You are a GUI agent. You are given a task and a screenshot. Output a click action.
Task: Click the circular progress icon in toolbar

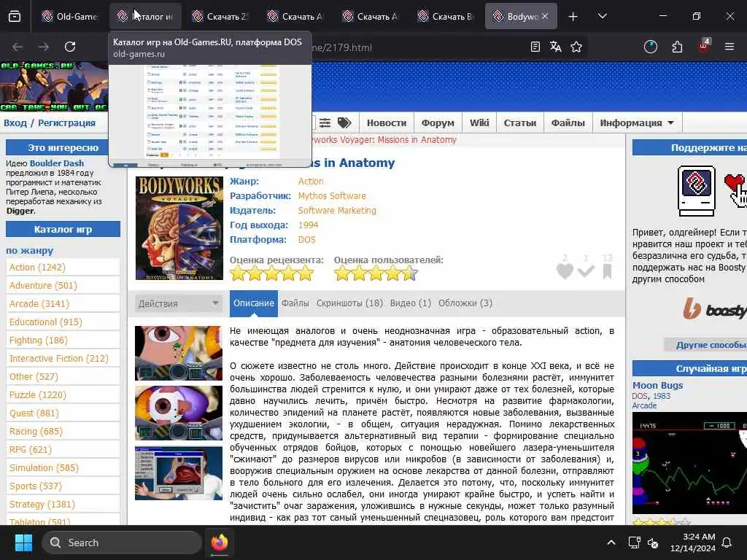click(650, 47)
